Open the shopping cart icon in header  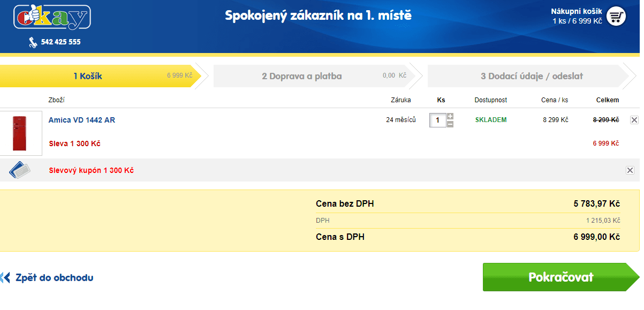point(616,16)
